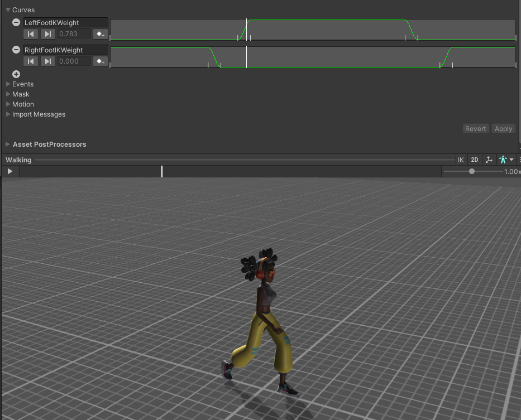
Task: Expand the Motion section
Action: coord(7,104)
